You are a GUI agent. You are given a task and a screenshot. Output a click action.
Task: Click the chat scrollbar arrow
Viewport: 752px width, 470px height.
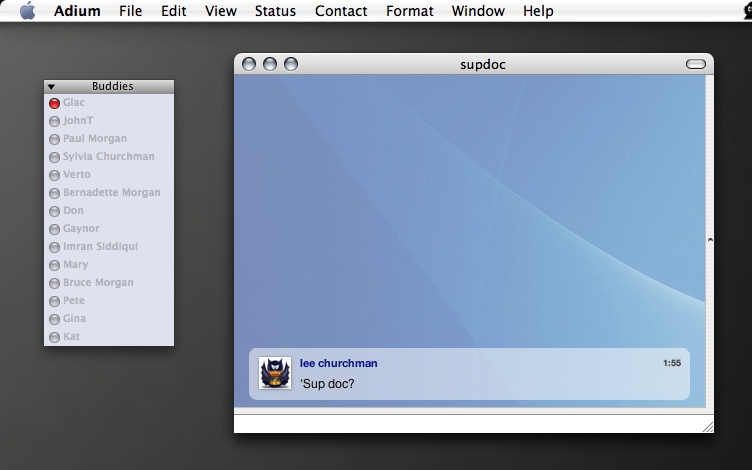pyautogui.click(x=710, y=239)
